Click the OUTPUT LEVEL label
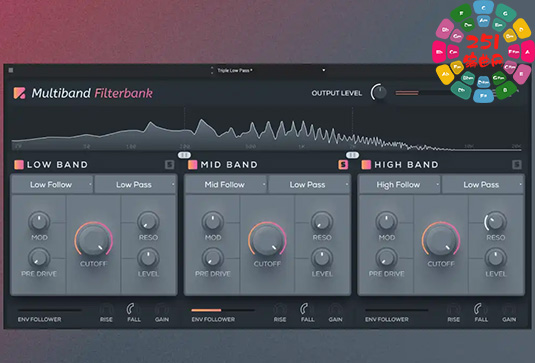Viewport: 535px width, 363px height. point(336,93)
